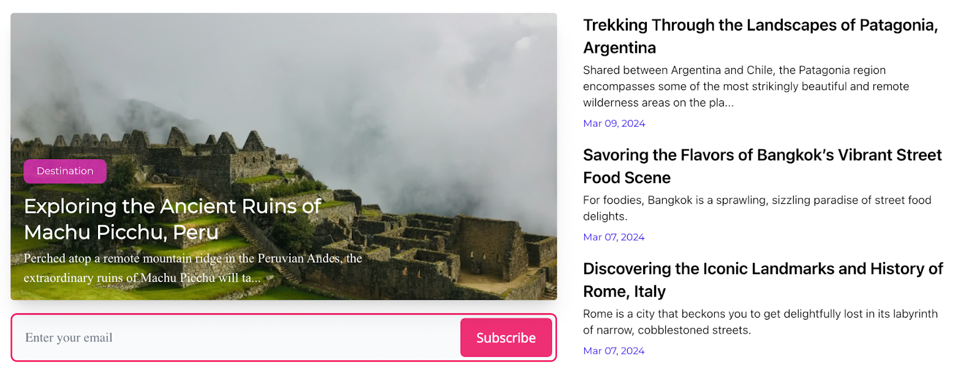Click the Destination category tag

click(65, 171)
